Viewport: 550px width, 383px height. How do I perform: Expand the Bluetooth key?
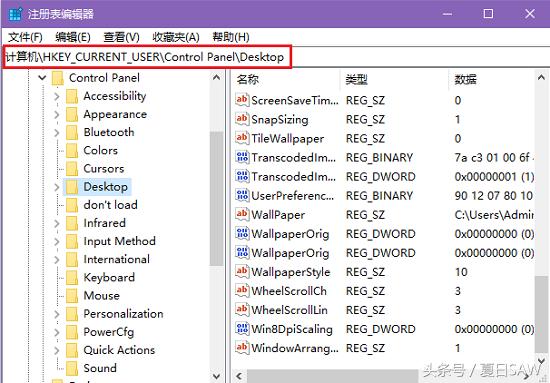(57, 132)
